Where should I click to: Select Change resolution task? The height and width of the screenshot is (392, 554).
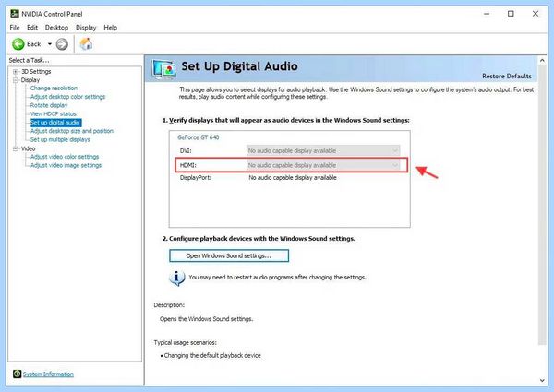(54, 89)
